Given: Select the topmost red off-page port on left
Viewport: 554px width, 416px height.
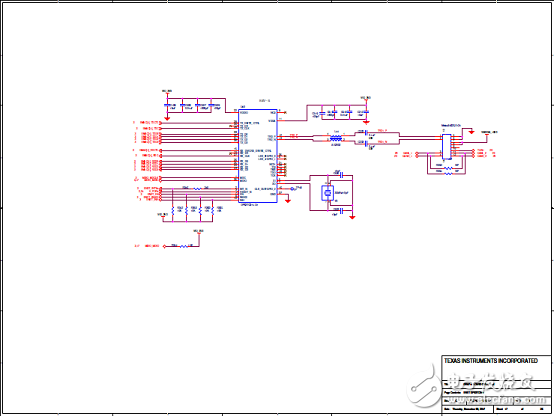Looking at the screenshot, I should [161, 123].
